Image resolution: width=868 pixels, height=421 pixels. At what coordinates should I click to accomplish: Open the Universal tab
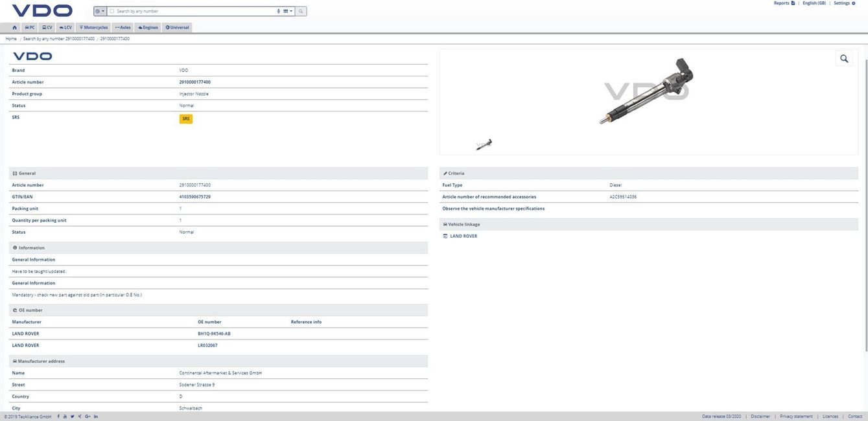[x=177, y=27]
